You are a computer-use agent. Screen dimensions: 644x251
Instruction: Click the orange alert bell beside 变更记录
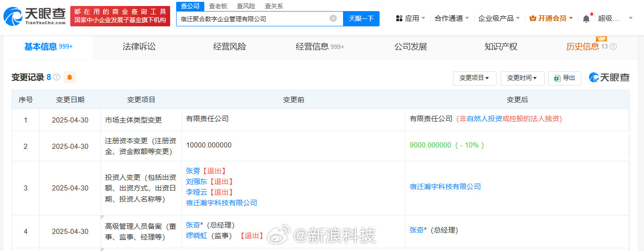point(70,77)
